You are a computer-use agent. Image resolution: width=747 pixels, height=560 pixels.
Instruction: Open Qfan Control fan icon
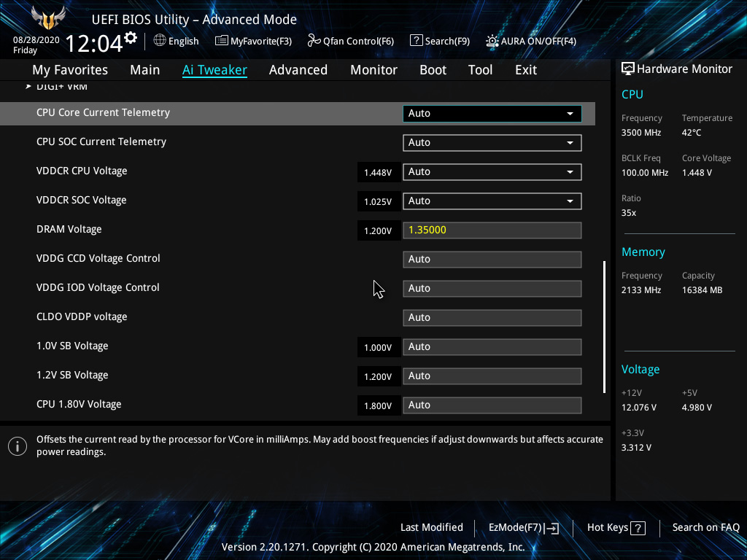(314, 41)
